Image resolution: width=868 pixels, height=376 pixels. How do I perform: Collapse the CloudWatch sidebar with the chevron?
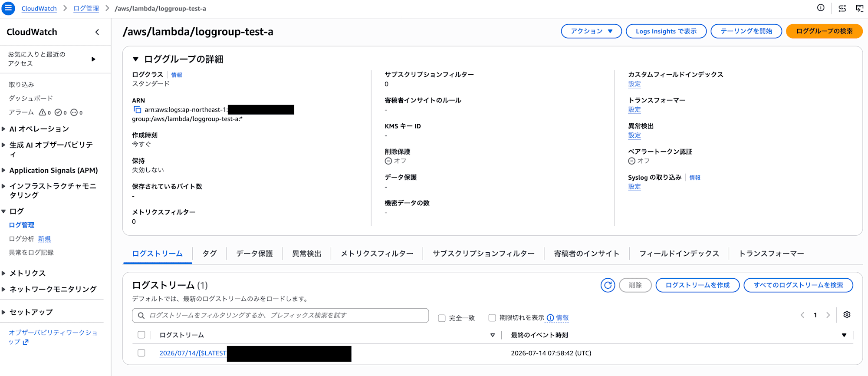[x=97, y=32]
